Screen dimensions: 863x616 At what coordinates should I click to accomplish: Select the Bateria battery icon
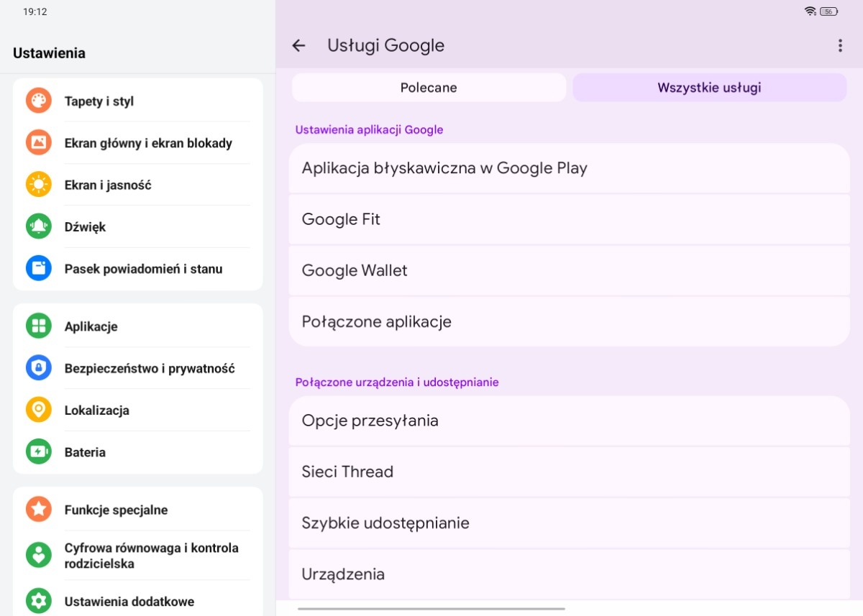(39, 452)
